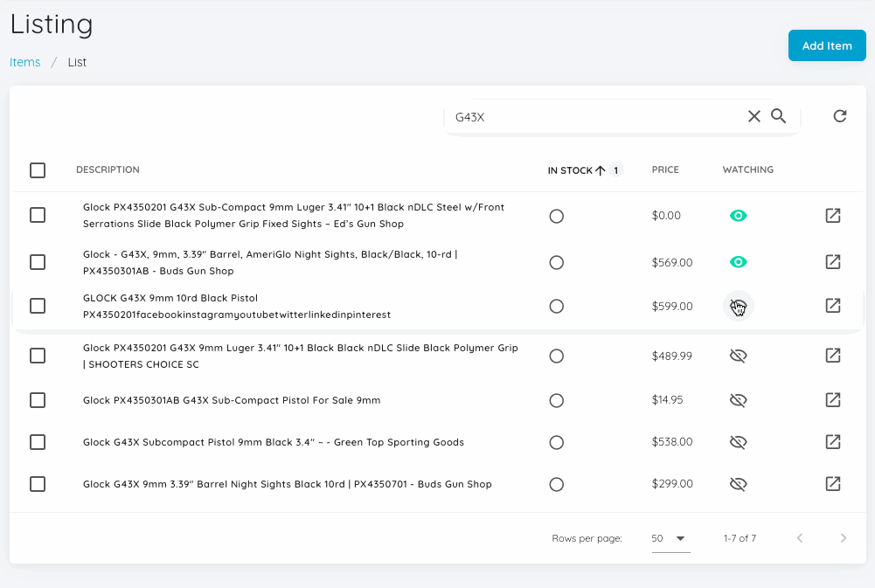Go to the next page
875x588 pixels.
[844, 538]
